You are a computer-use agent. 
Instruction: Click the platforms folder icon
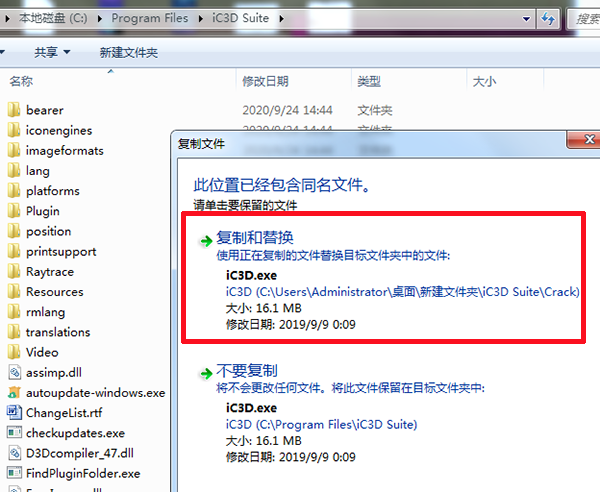pyautogui.click(x=14, y=191)
